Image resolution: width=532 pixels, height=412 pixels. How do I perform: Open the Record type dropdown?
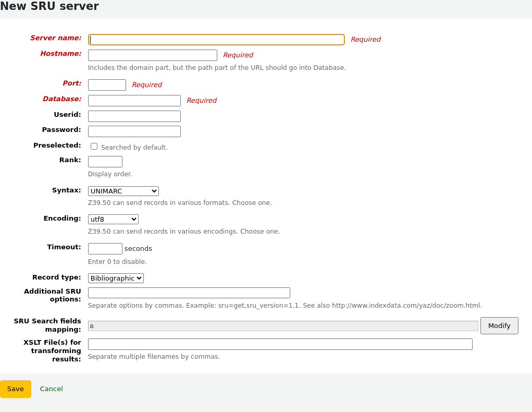[x=115, y=278]
